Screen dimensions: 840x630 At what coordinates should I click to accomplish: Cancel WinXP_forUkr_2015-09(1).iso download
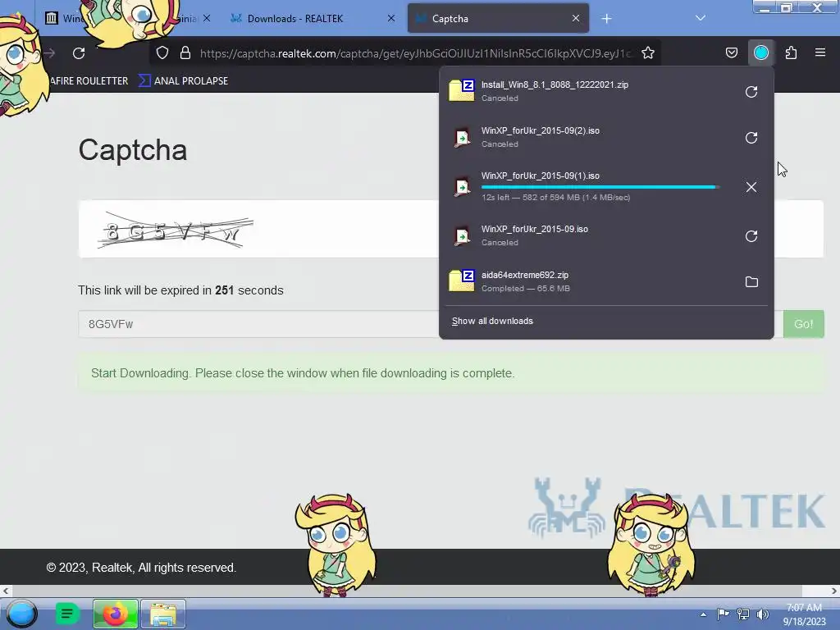[751, 187]
